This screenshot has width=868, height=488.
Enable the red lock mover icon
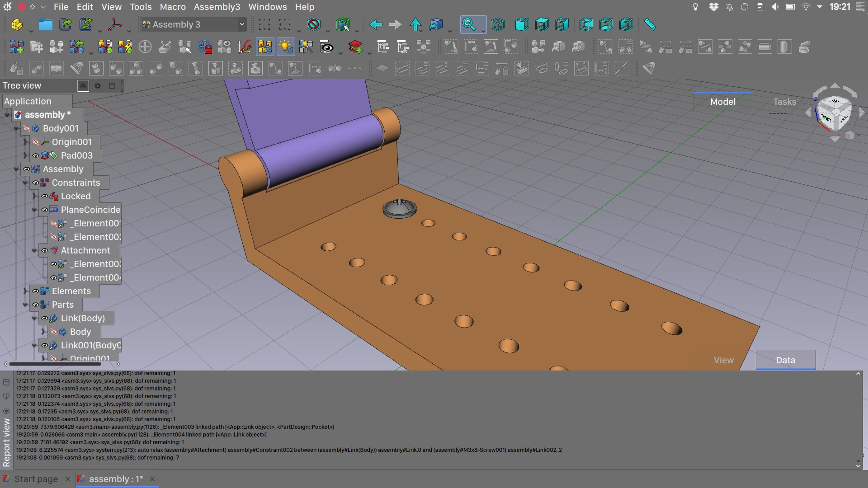[205, 47]
